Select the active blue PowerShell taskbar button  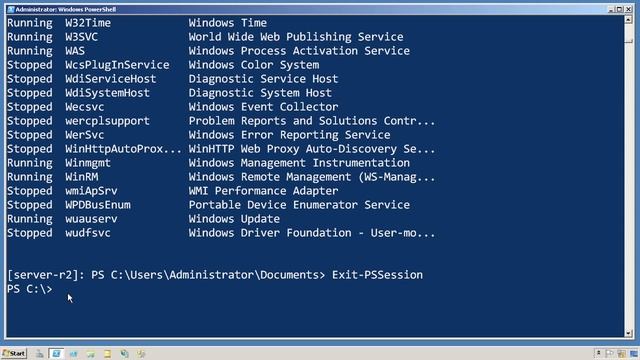(56, 353)
